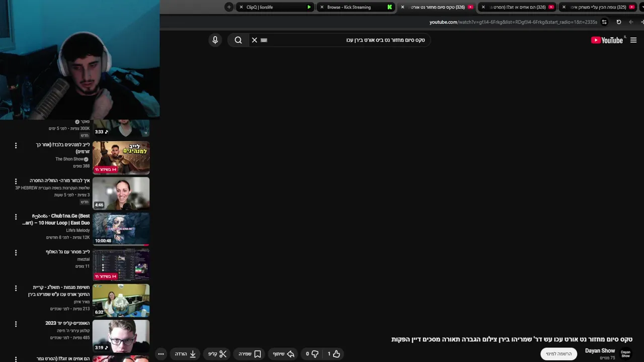Open the 3:19 האופניים-קליפ video thumbnail
Screen dimensions: 644x362
121,336
